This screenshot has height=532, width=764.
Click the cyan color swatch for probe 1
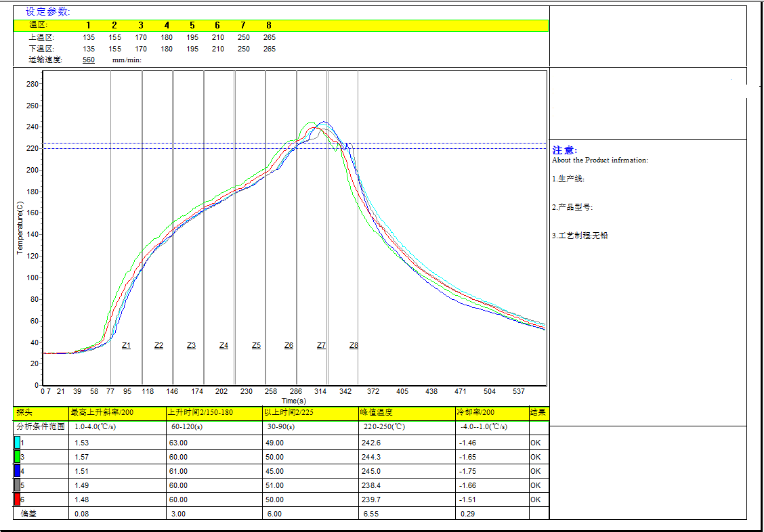(x=18, y=443)
